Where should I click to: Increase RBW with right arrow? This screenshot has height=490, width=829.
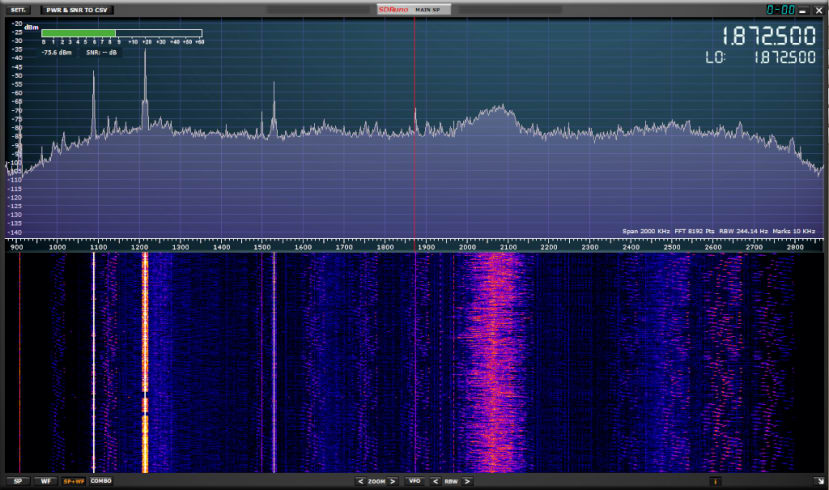pyautogui.click(x=467, y=482)
